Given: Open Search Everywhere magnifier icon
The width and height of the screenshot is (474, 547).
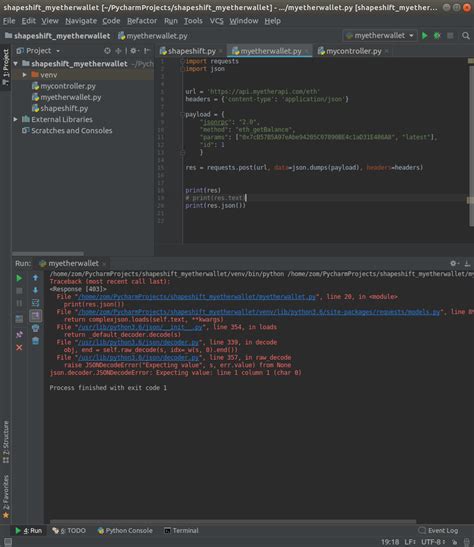Looking at the screenshot, I should pyautogui.click(x=466, y=36).
